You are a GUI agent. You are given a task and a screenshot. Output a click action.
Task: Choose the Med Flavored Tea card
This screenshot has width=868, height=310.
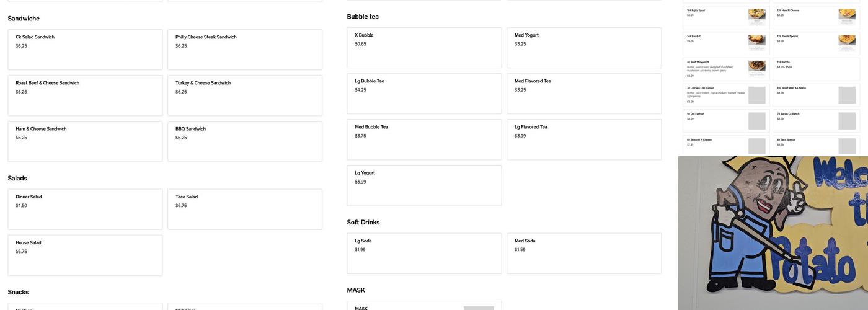584,94
